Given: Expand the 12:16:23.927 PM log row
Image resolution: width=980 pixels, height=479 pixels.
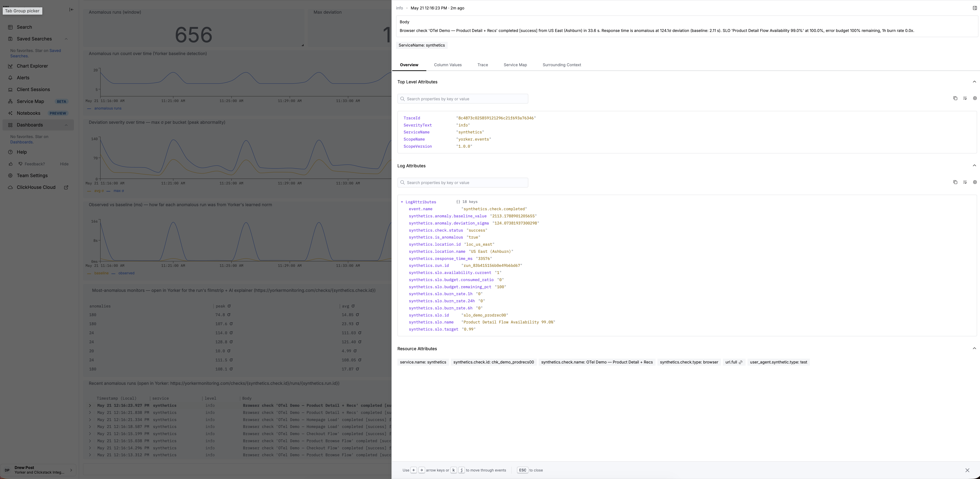Looking at the screenshot, I should click(90, 406).
